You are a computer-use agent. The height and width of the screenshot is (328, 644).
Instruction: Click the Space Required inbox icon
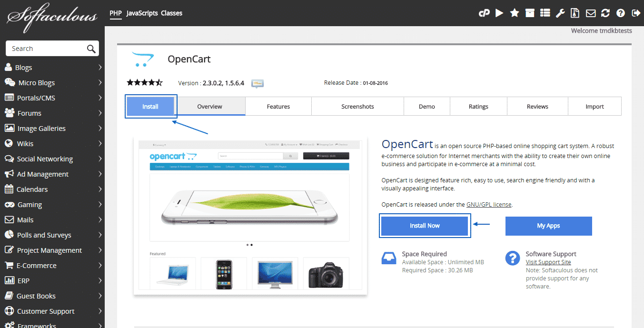[389, 258]
